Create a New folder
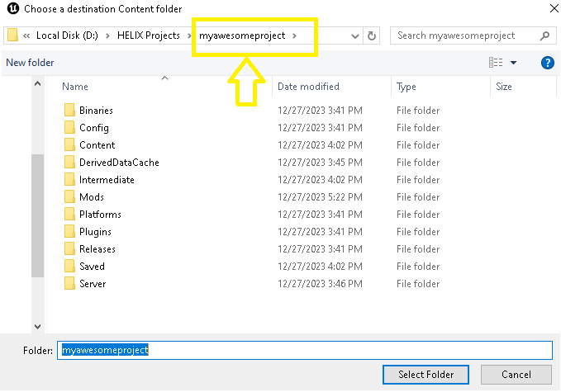Screen dimensions: 561x392 [29, 63]
